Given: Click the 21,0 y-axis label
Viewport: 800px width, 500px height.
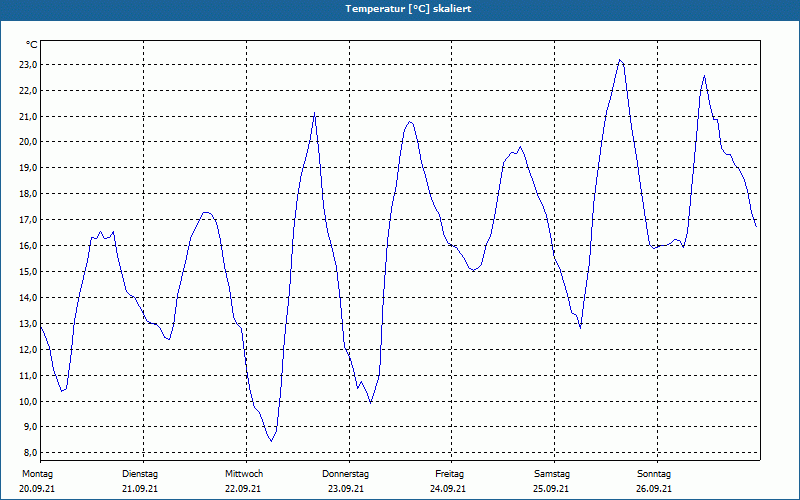Looking at the screenshot, I should point(29,117).
